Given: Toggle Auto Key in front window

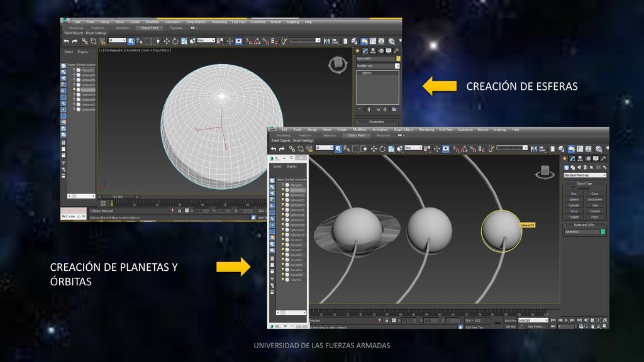Looking at the screenshot, I should (x=510, y=320).
